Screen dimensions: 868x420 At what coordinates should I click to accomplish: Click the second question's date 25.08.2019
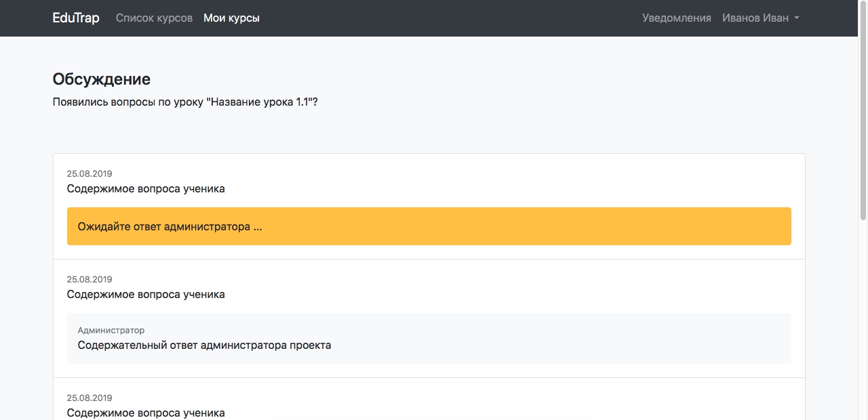90,280
